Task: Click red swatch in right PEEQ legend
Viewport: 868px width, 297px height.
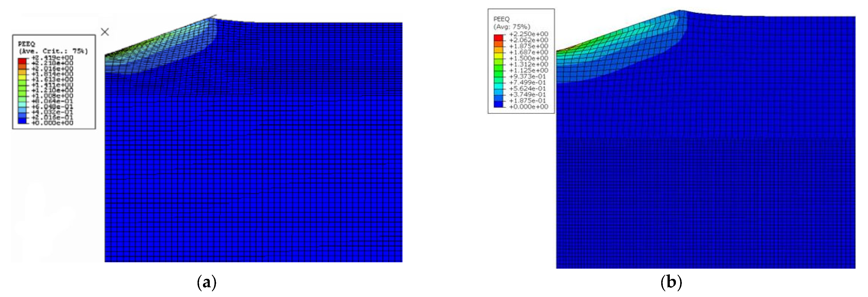Action: (x=498, y=37)
